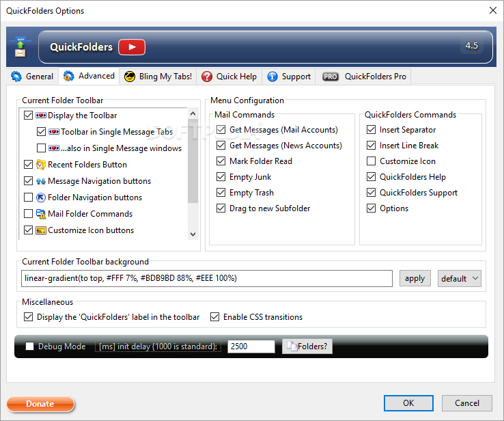Click the Mail Folder Commands icon
Image resolution: width=504 pixels, height=421 pixels.
41,214
